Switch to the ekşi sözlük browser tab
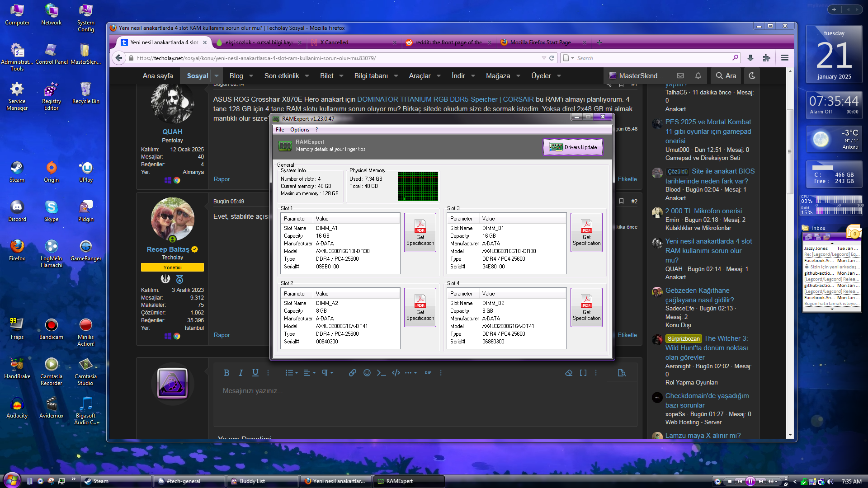Viewport: 868px width, 488px height. tap(259, 42)
